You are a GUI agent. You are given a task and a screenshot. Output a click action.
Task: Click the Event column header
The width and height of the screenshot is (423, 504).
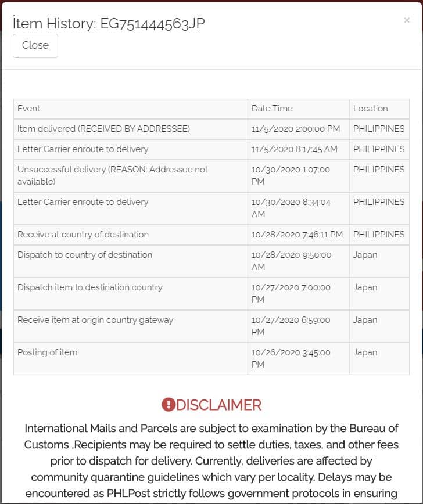[29, 109]
